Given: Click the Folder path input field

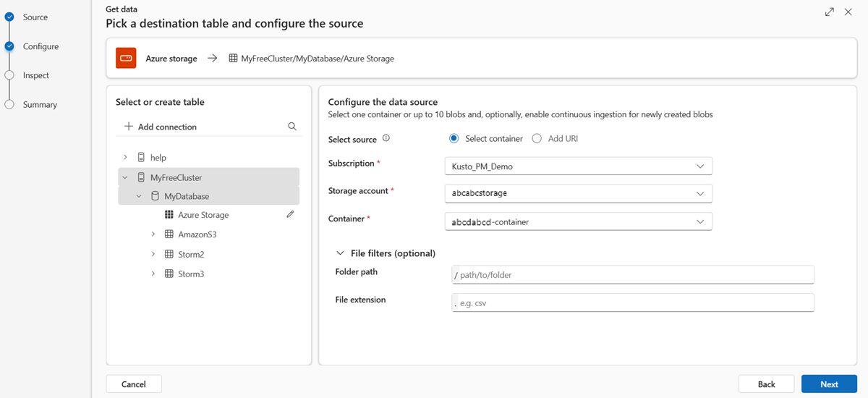Looking at the screenshot, I should (633, 275).
